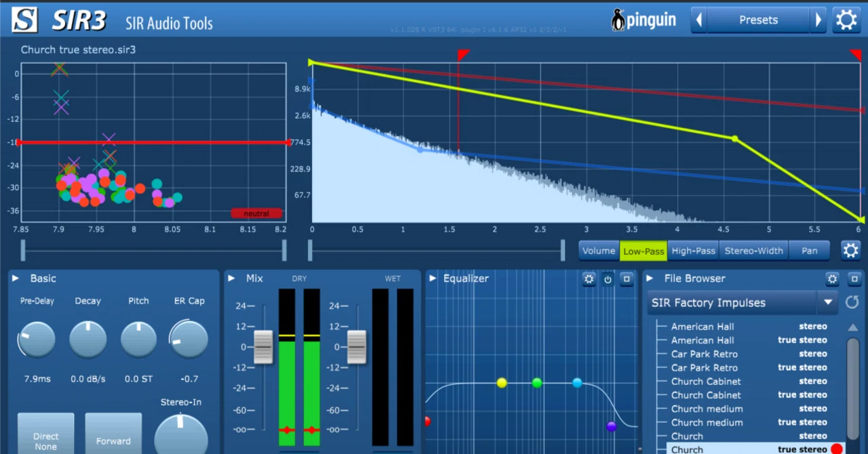Screen dimensions: 868x454
Task: Click the 'Church true stereo.sir3' file name
Action: coord(78,49)
